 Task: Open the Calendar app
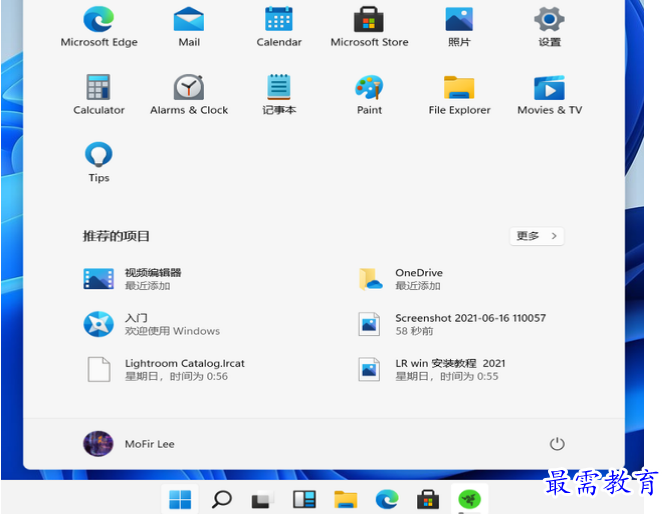pos(279,27)
